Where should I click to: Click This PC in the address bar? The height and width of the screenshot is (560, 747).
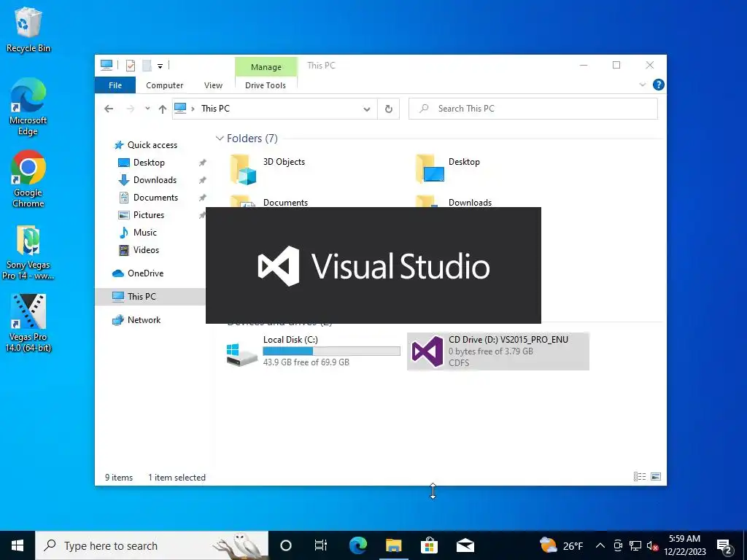coord(215,109)
